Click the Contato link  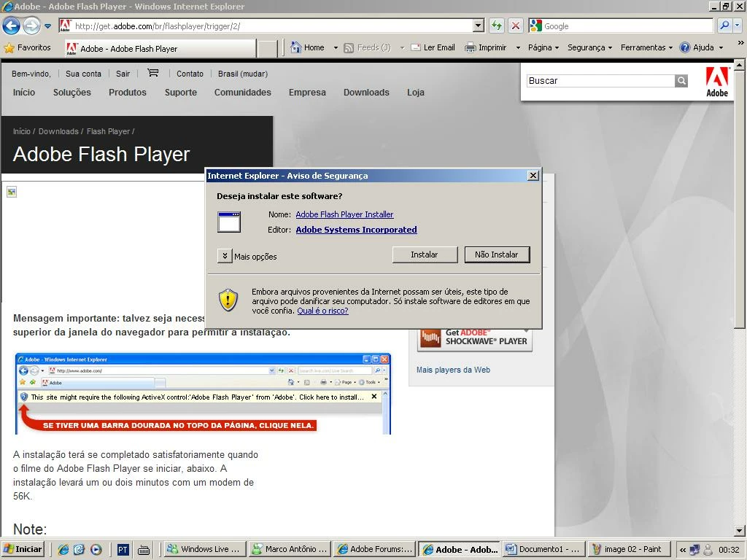[190, 74]
